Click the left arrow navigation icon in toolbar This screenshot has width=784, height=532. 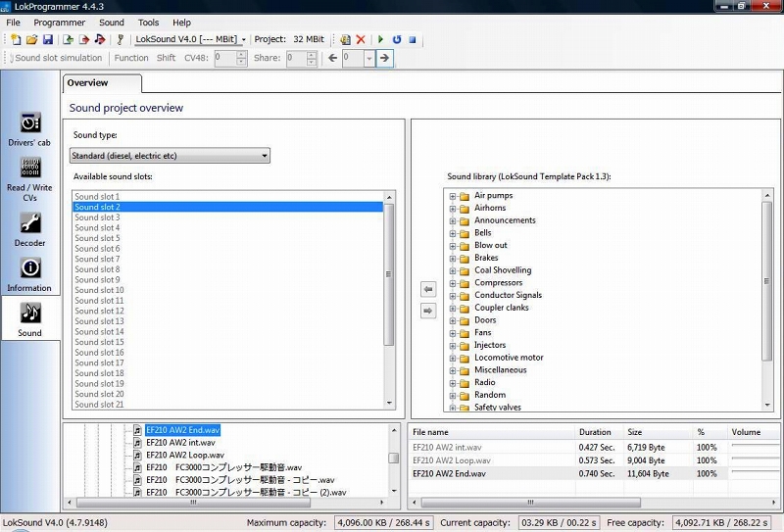click(332, 58)
